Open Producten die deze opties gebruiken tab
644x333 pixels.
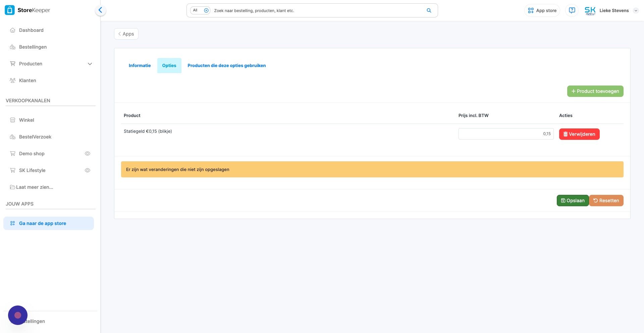226,66
